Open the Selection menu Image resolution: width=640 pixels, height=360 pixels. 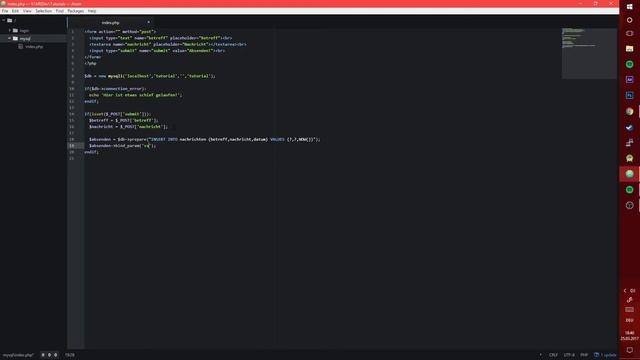(x=44, y=11)
